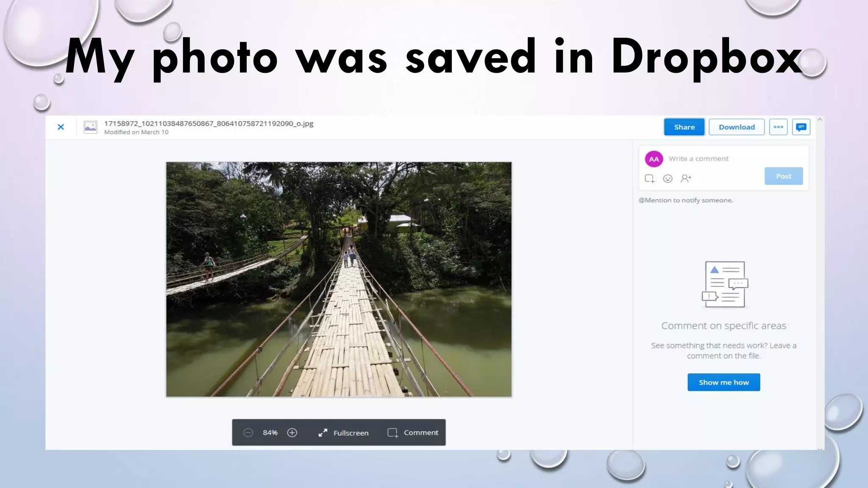This screenshot has height=488, width=868.
Task: Click the Comment on specific areas heading
Action: (x=723, y=326)
